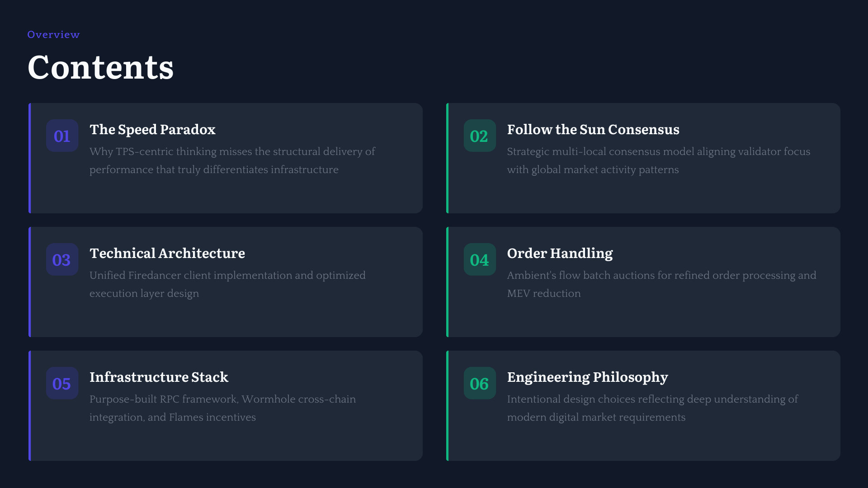The image size is (868, 488).
Task: Open The Speed Paradox section title
Action: (152, 130)
